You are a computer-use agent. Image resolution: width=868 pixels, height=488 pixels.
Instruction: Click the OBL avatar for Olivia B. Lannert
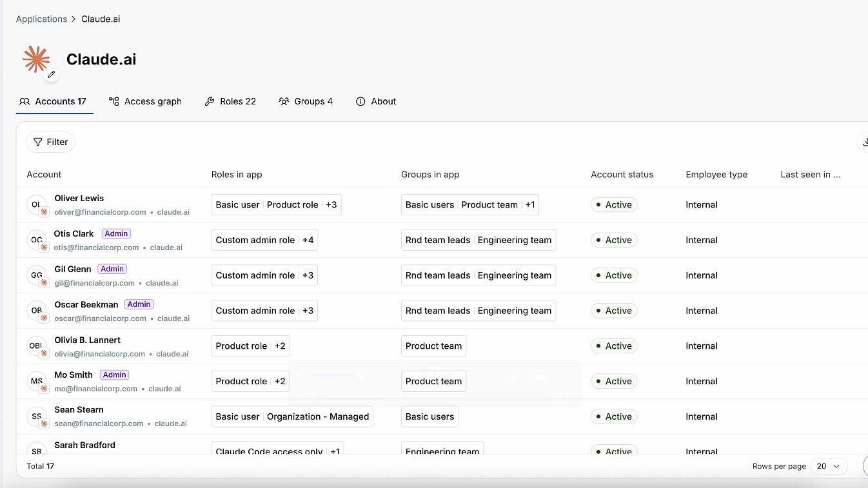tap(37, 346)
